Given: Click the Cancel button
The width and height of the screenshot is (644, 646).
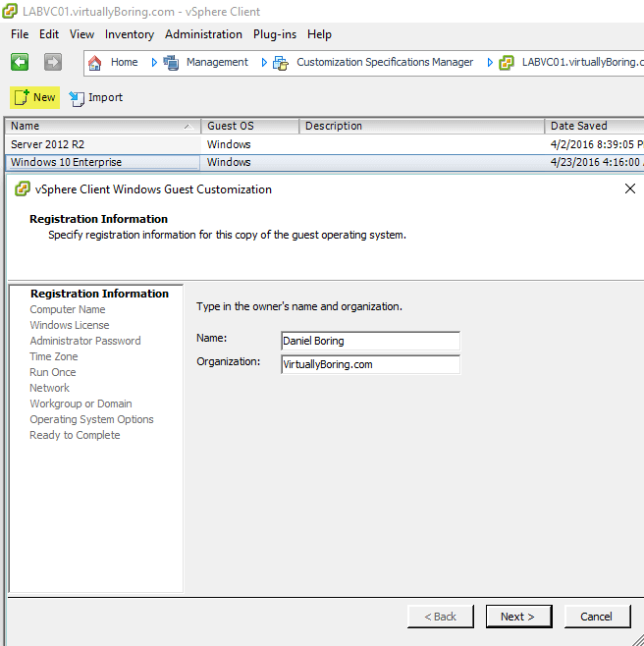Looking at the screenshot, I should 597,617.
